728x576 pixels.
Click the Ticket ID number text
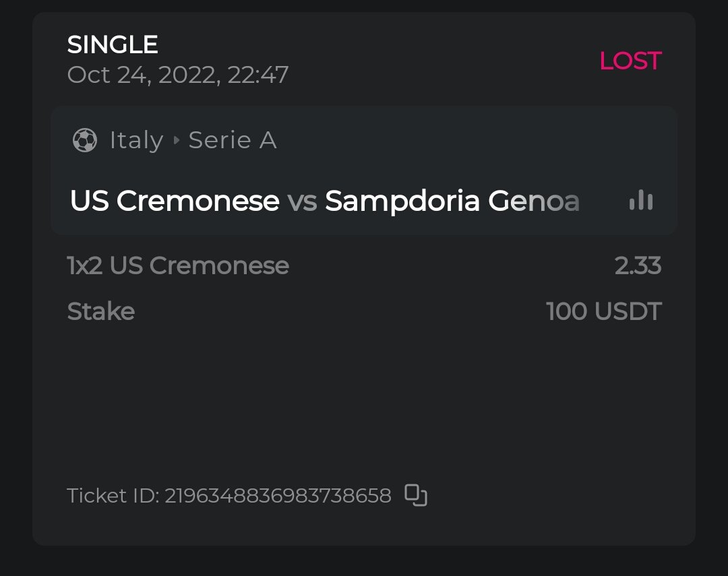278,496
